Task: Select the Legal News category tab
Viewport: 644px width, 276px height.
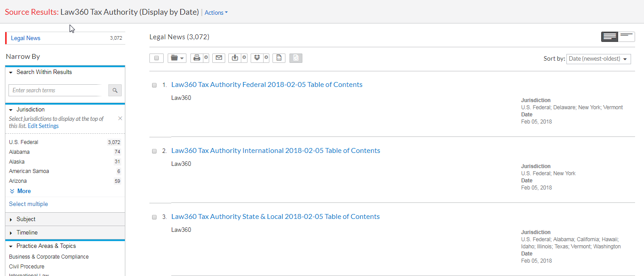Action: pyautogui.click(x=65, y=38)
